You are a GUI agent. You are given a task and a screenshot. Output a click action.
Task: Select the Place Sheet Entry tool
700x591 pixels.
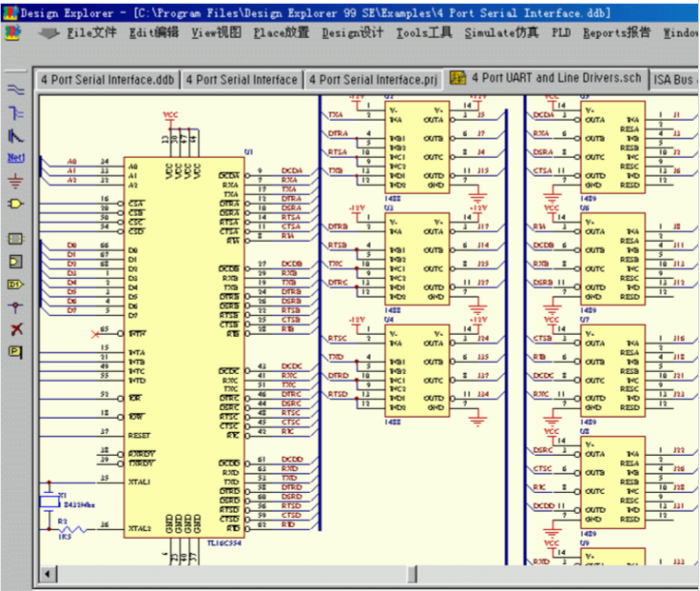pos(16,262)
